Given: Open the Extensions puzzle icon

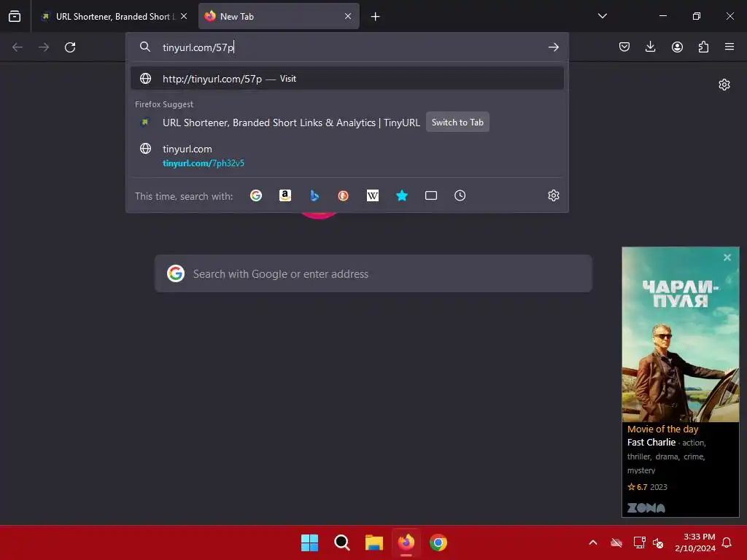Looking at the screenshot, I should [703, 47].
